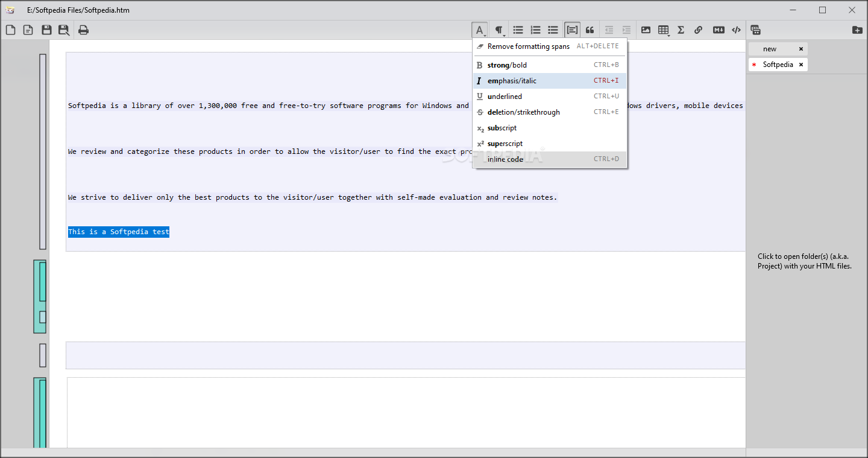Viewport: 868px width, 458px height.
Task: Select inline code menu entry
Action: pyautogui.click(x=550, y=159)
